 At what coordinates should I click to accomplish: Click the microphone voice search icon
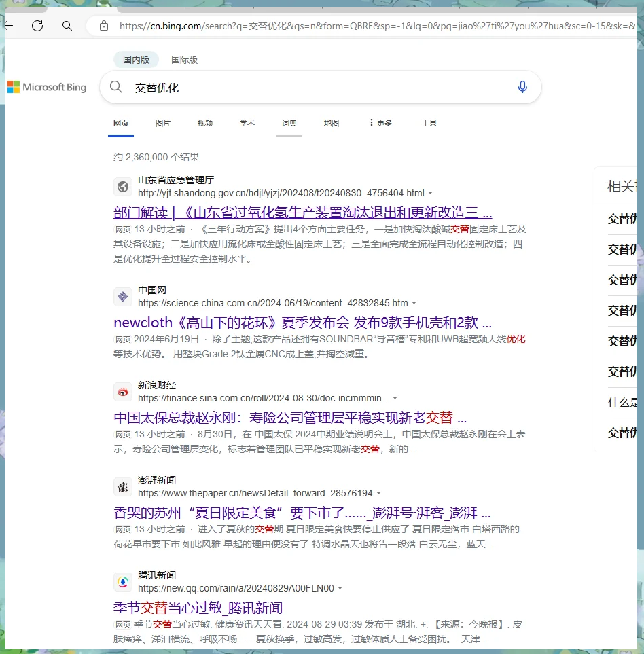[522, 87]
